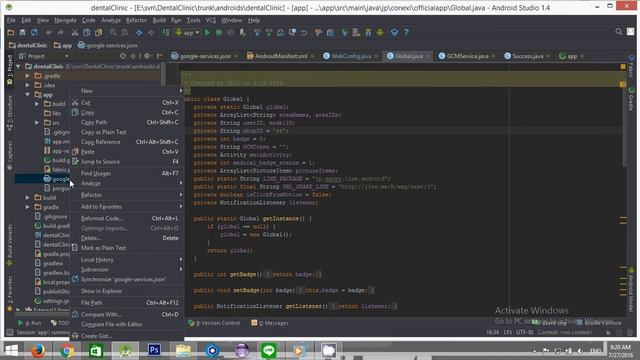The width and height of the screenshot is (640, 360).
Task: Collapse the dentalClinic root tree node
Action: [x=18, y=66]
